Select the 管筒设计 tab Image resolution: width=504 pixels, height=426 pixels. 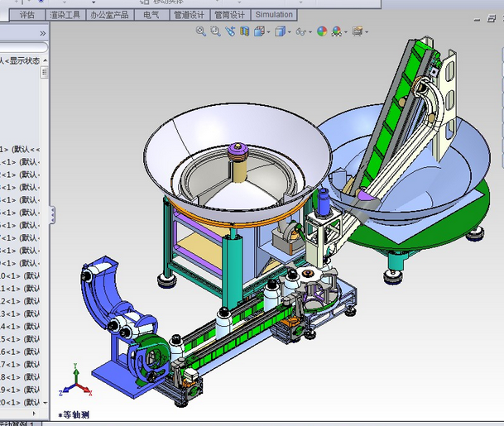pyautogui.click(x=230, y=15)
